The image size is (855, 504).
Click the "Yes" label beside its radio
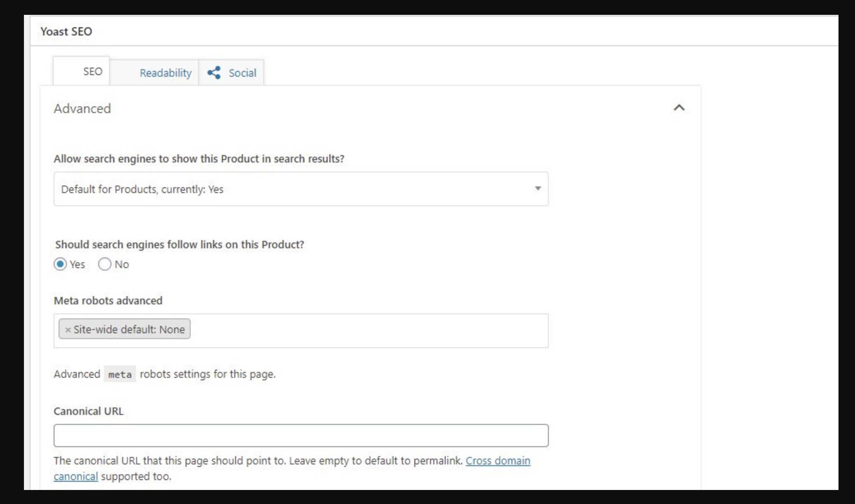(77, 264)
